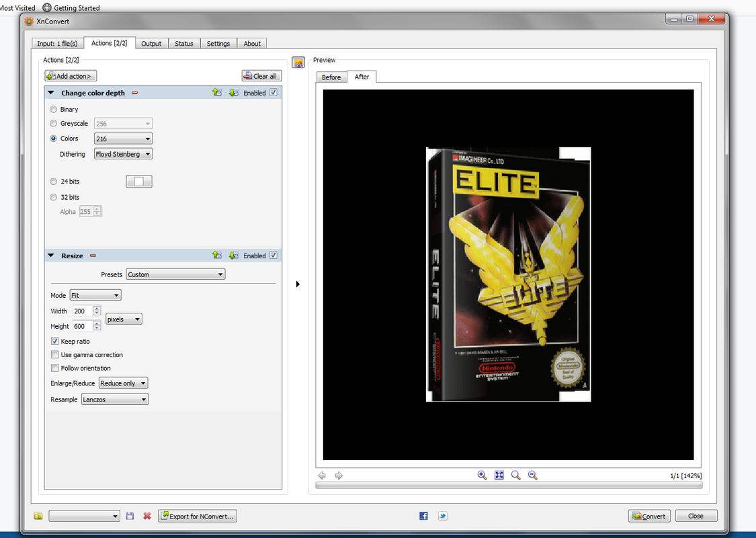756x538 pixels.
Task: Open the load script folder icon
Action: click(x=38, y=516)
